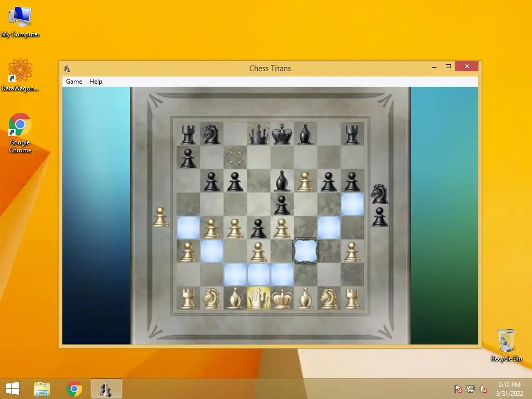532x399 pixels.
Task: Move queen to highlighted square f3
Action: click(305, 251)
